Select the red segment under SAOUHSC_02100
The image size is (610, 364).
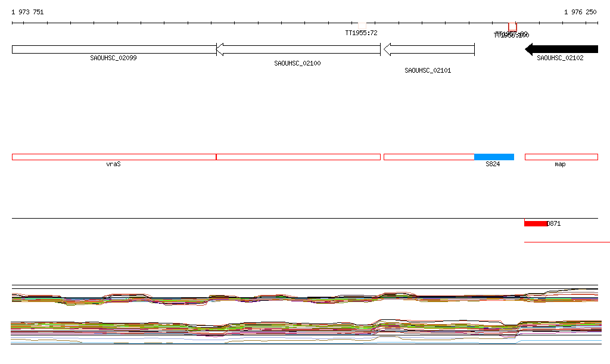[298, 157]
